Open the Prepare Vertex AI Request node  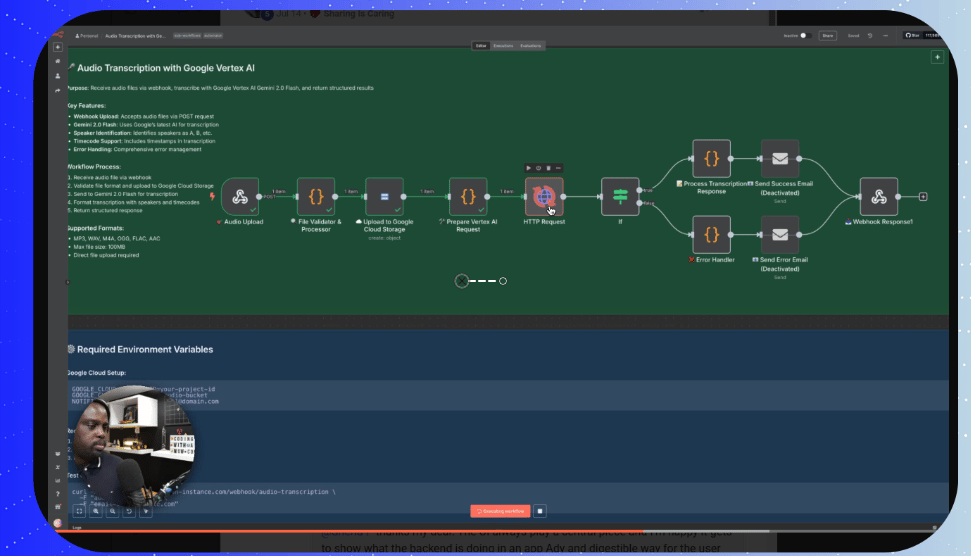pos(468,197)
